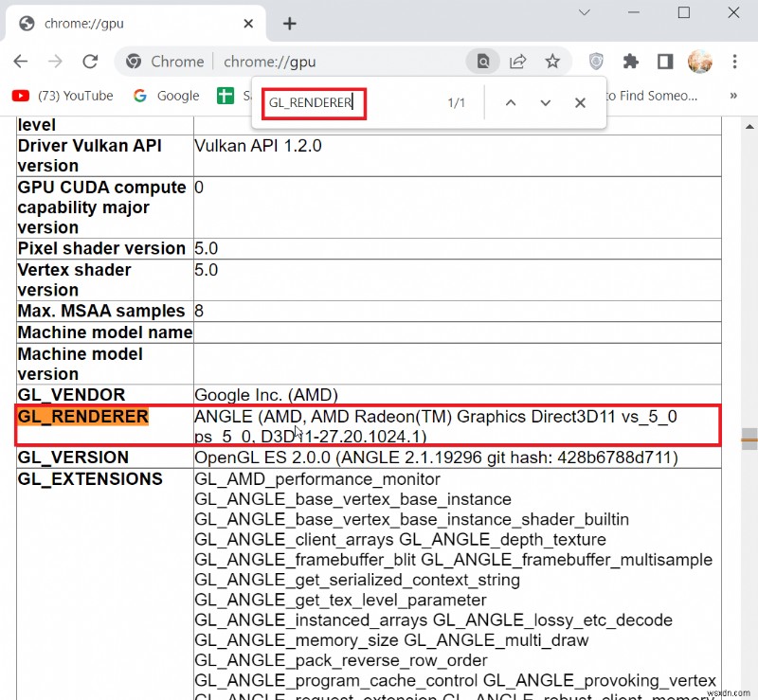Reload the chrome://gpu page
This screenshot has height=700, width=758.
point(90,62)
